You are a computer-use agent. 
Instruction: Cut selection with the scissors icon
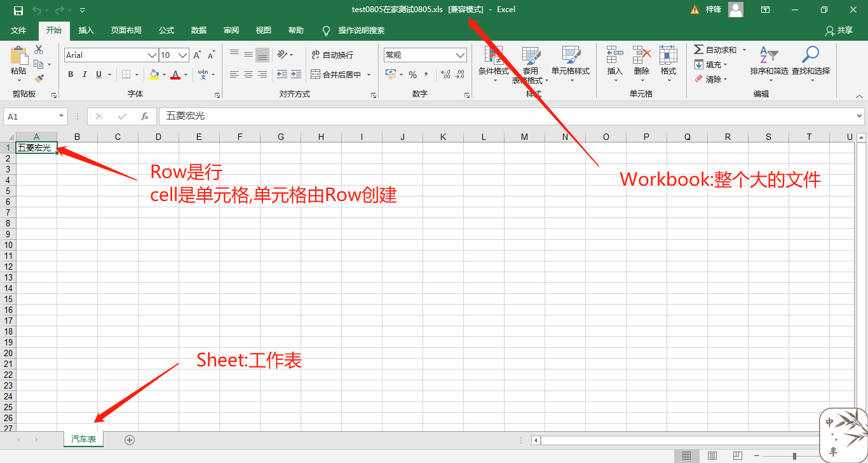pos(39,50)
